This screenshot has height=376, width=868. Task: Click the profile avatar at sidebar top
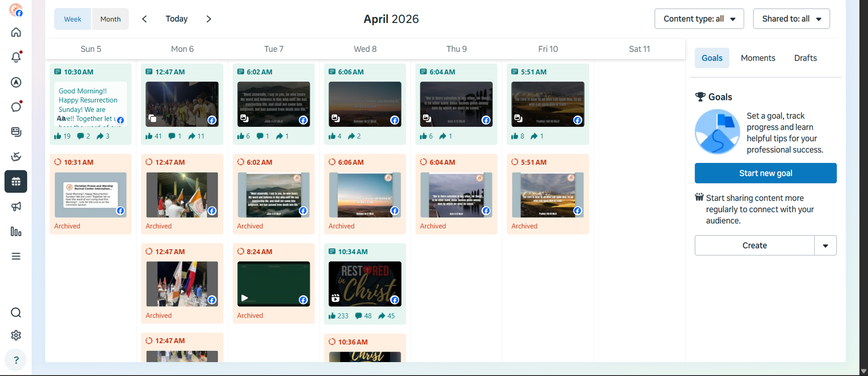[16, 10]
